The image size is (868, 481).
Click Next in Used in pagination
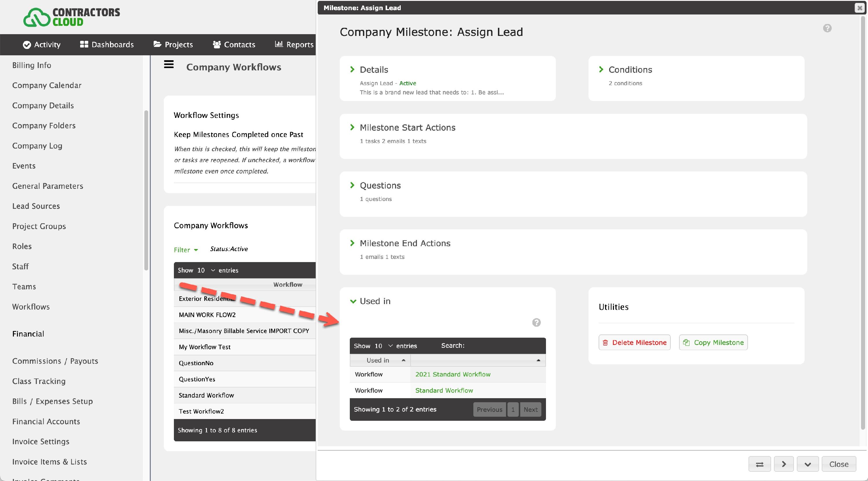[530, 409]
